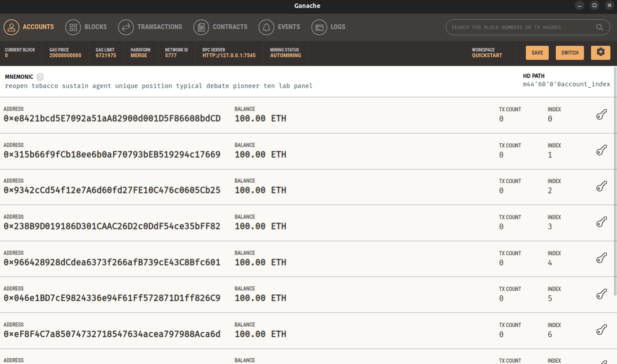Save the current Quickstart workspace
This screenshot has height=364, width=617.
[x=537, y=52]
